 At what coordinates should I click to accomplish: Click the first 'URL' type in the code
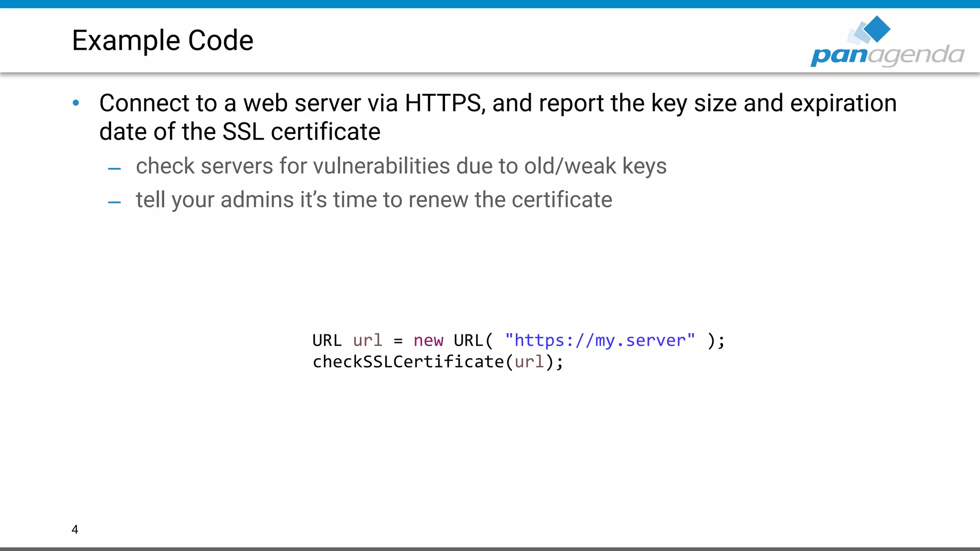coord(327,341)
